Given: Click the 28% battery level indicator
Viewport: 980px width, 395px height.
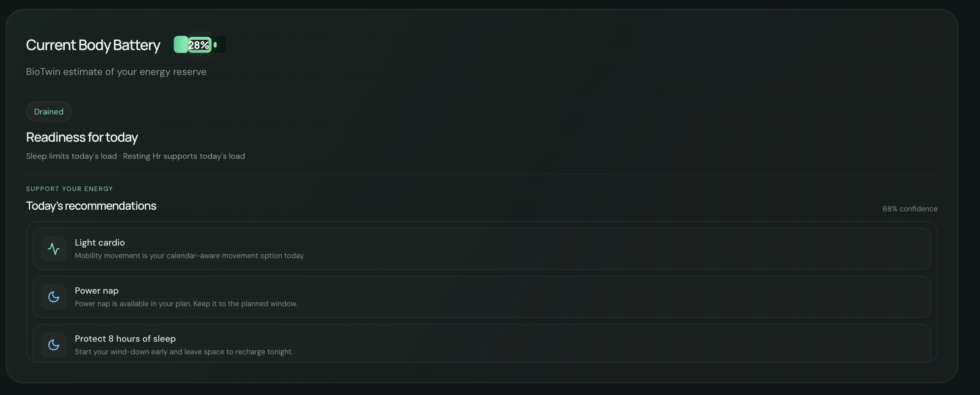Looking at the screenshot, I should point(199,45).
